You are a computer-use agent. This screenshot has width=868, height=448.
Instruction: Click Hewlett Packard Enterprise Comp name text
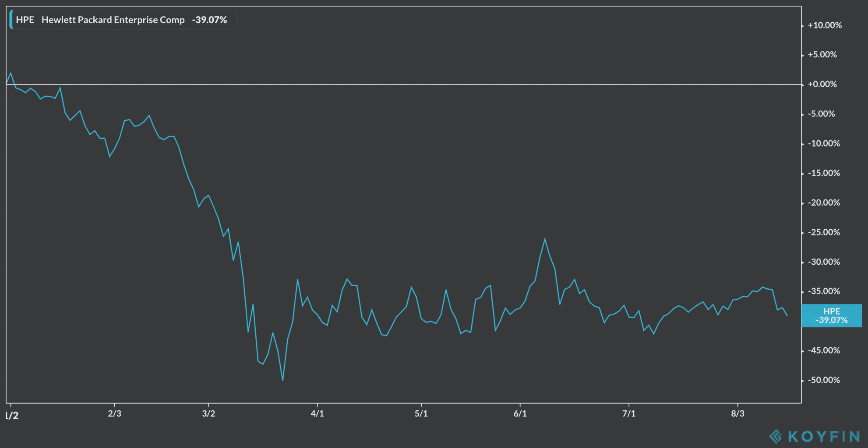113,20
